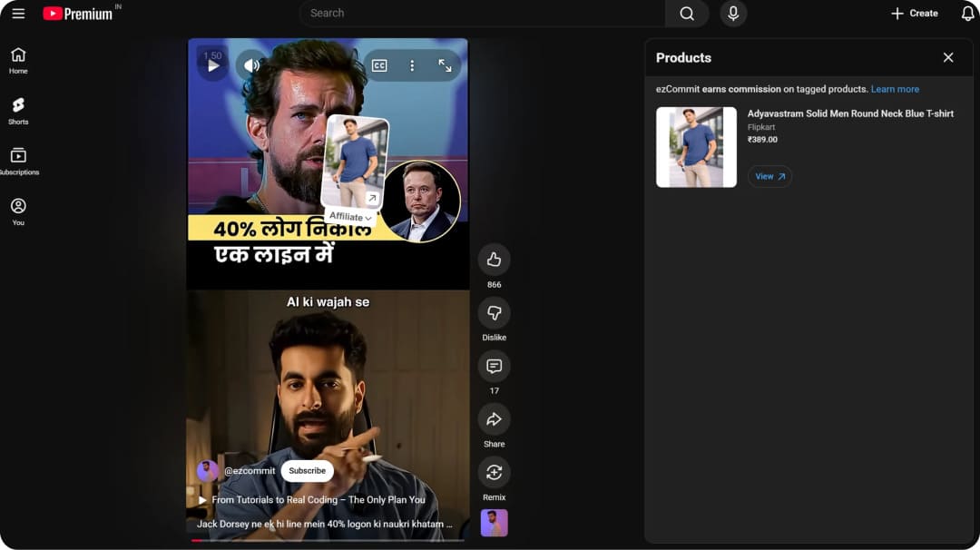Like the Short
Image resolution: width=980 pixels, height=550 pixels.
[x=494, y=260]
